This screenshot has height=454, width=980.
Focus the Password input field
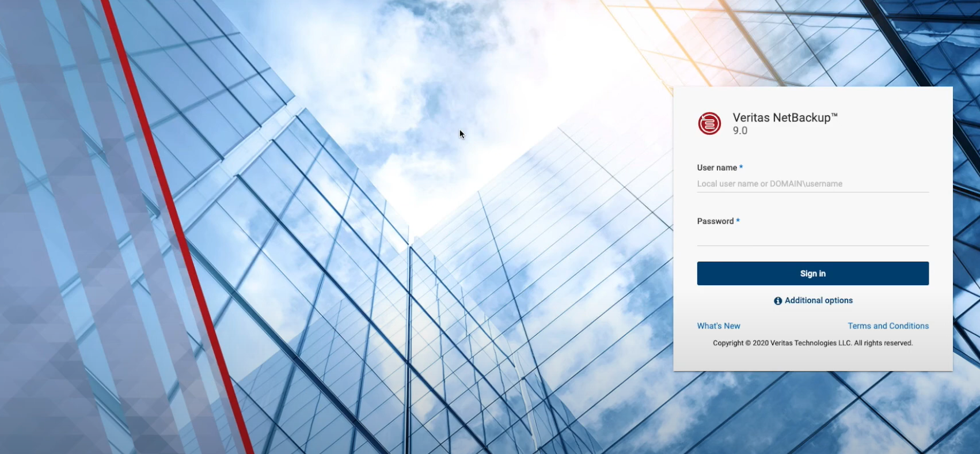(x=812, y=237)
